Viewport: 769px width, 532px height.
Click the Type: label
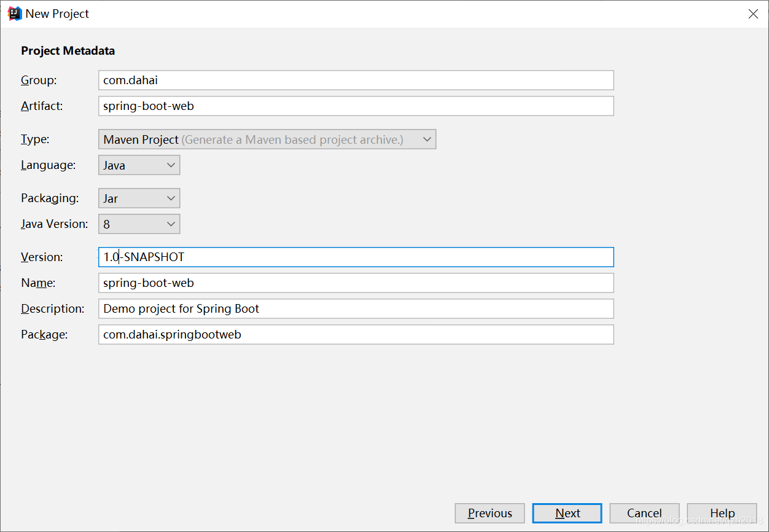coord(35,139)
